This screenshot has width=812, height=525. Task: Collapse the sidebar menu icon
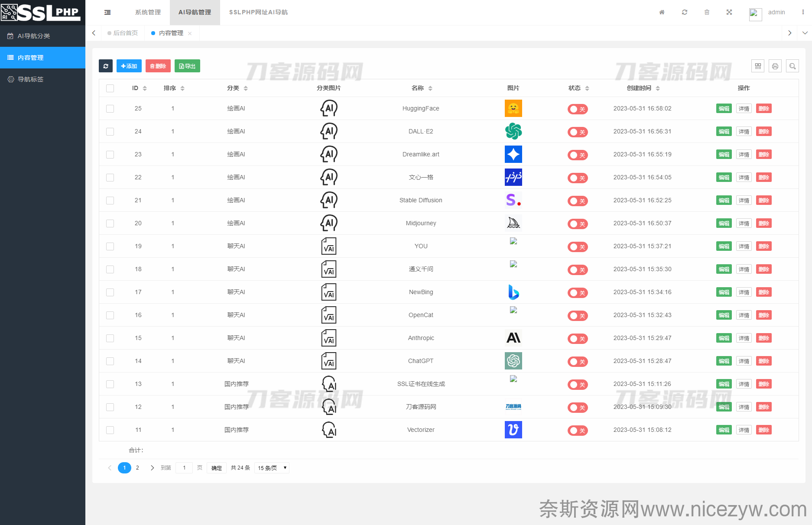107,12
